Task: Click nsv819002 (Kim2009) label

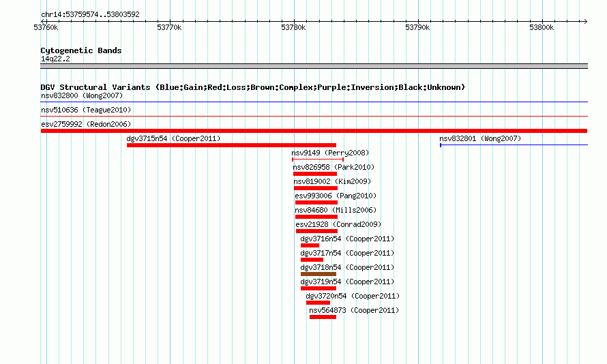Action: tap(332, 181)
